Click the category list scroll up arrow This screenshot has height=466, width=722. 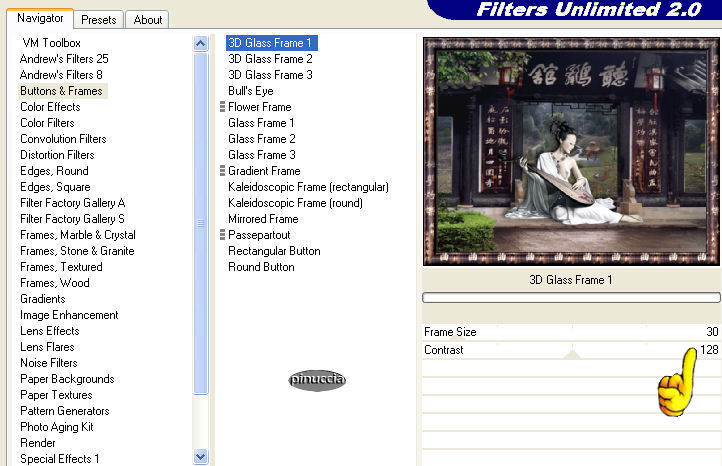click(200, 44)
